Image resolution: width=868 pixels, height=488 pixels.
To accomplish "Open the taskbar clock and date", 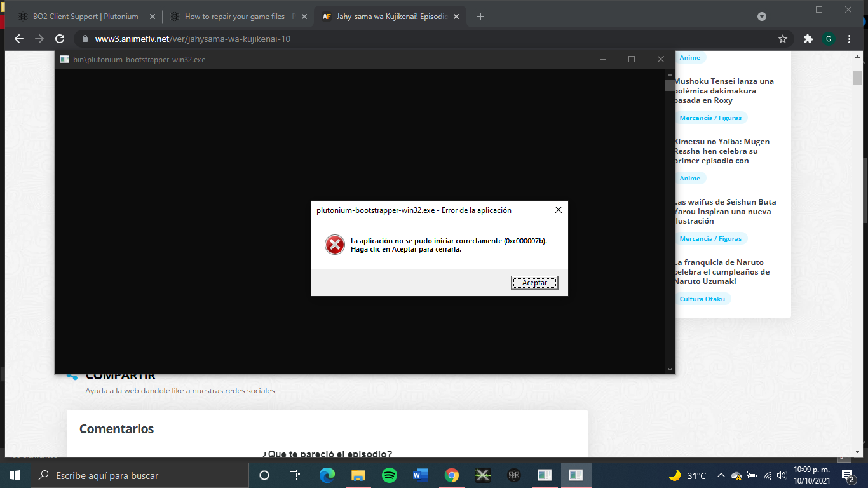I will [x=812, y=475].
